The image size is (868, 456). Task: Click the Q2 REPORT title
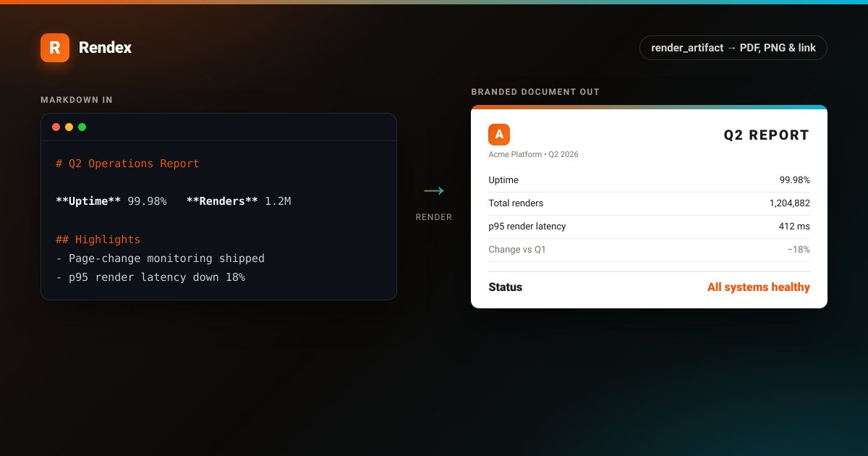(x=767, y=135)
